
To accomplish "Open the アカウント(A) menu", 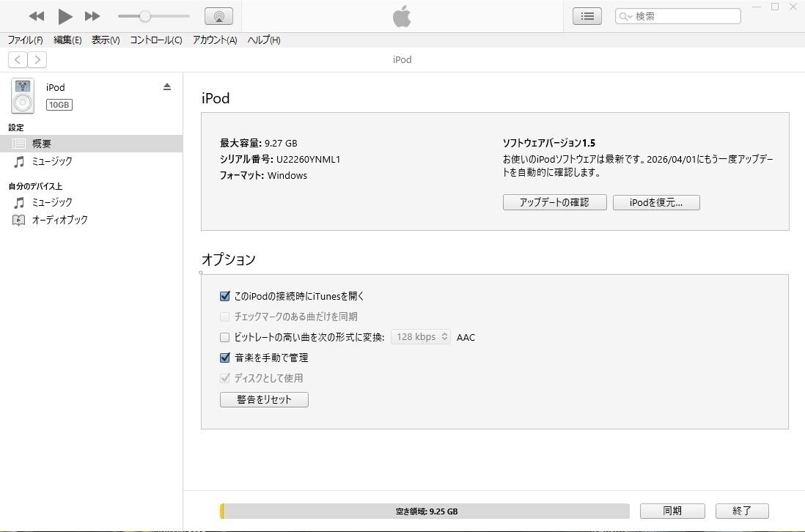I will (x=215, y=40).
